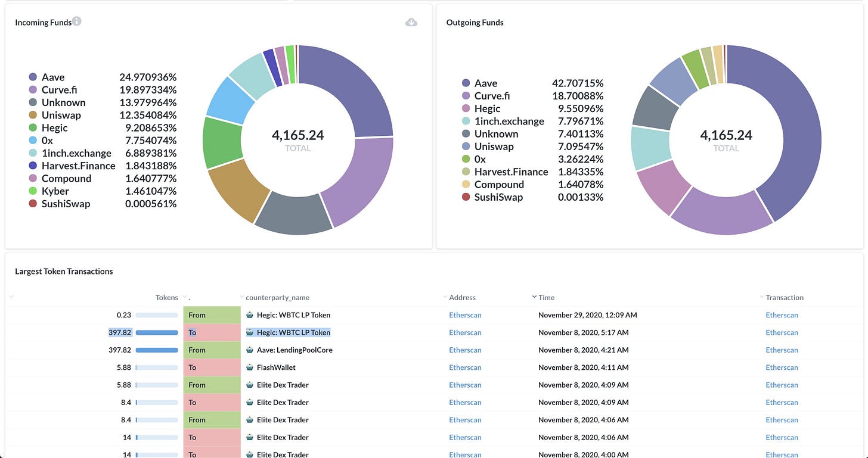Select Harvest.Finance in Incoming Funds legend

[x=72, y=166]
